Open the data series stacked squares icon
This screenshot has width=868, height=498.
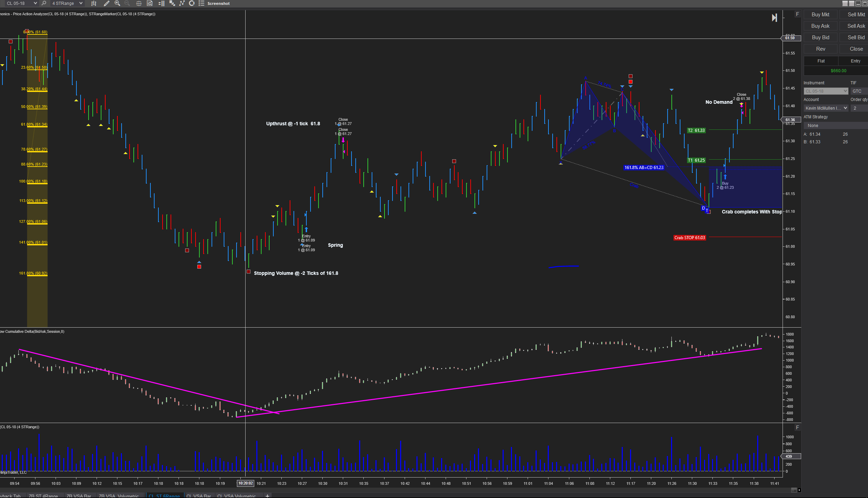click(172, 3)
